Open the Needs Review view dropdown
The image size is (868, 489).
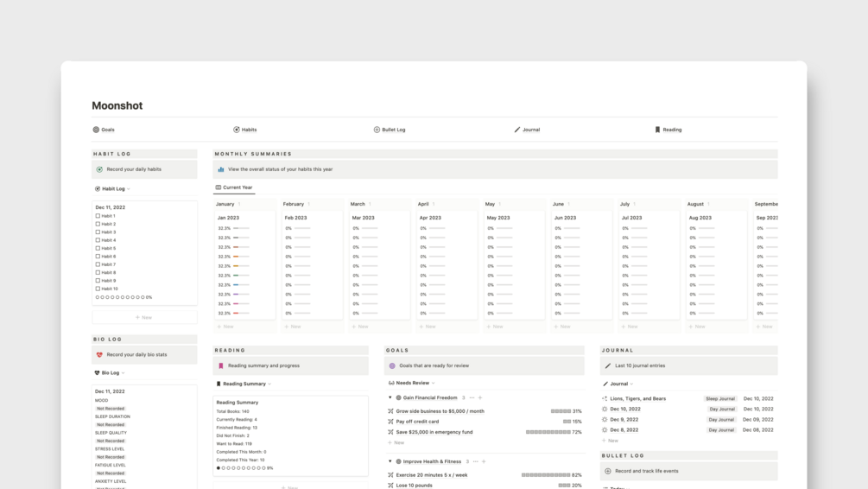(x=412, y=383)
